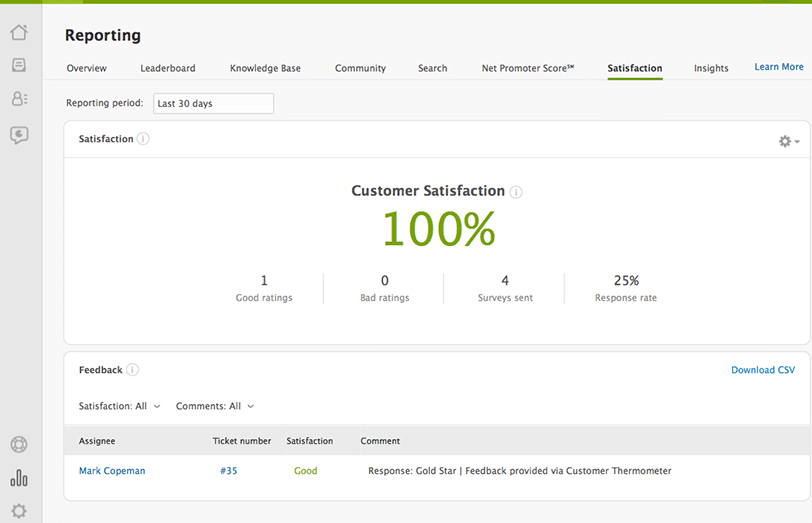The width and height of the screenshot is (812, 523).
Task: Click the Assignee column header
Action: (x=97, y=441)
